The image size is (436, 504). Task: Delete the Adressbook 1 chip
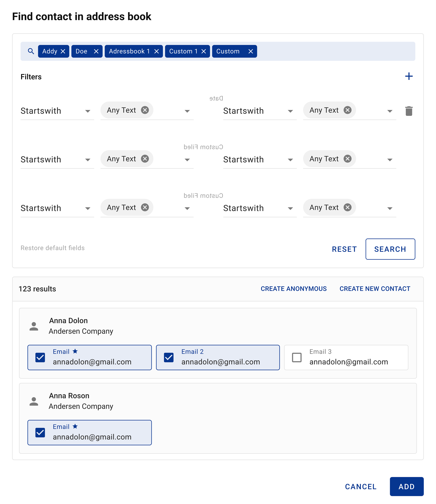(x=156, y=51)
